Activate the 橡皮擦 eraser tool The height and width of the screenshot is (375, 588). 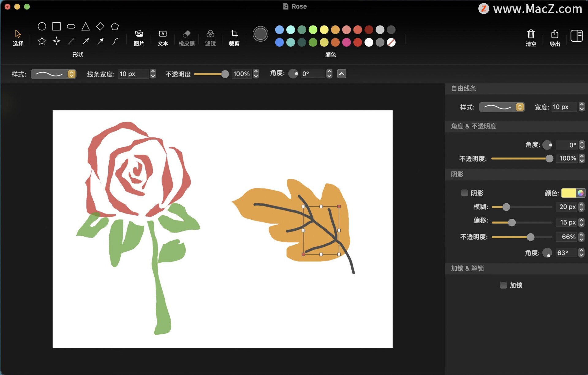click(187, 38)
